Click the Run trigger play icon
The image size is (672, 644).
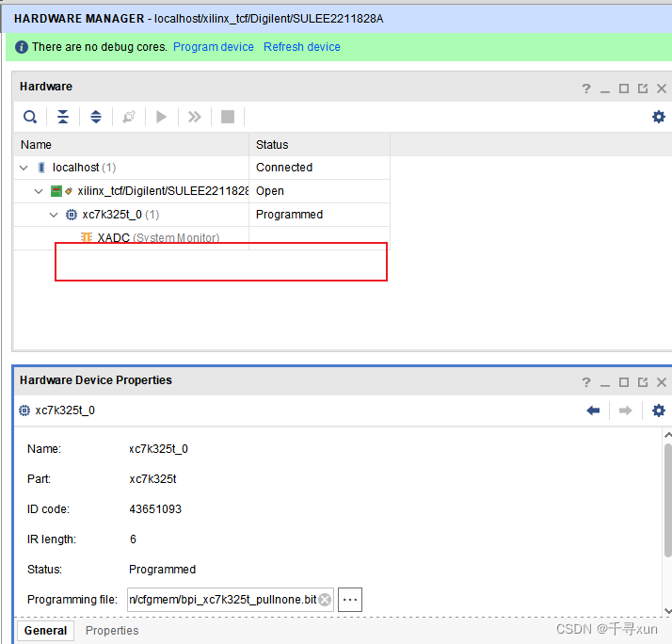162,117
